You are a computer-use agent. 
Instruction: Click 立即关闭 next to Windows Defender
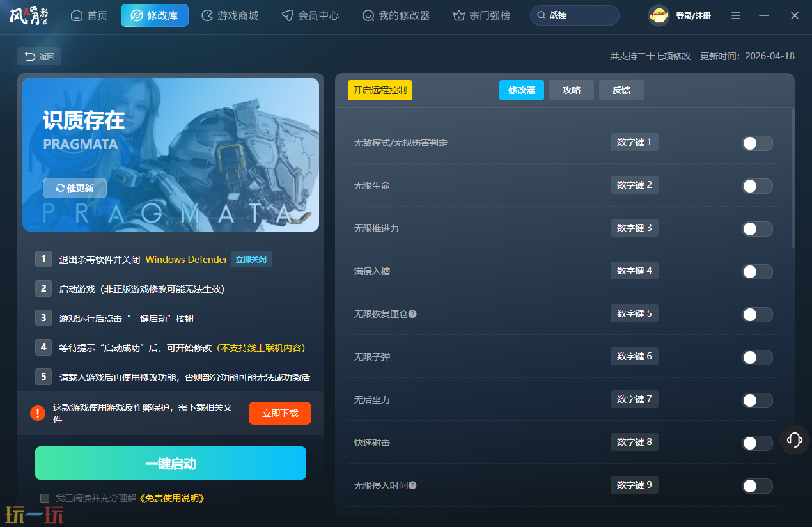[x=251, y=260]
